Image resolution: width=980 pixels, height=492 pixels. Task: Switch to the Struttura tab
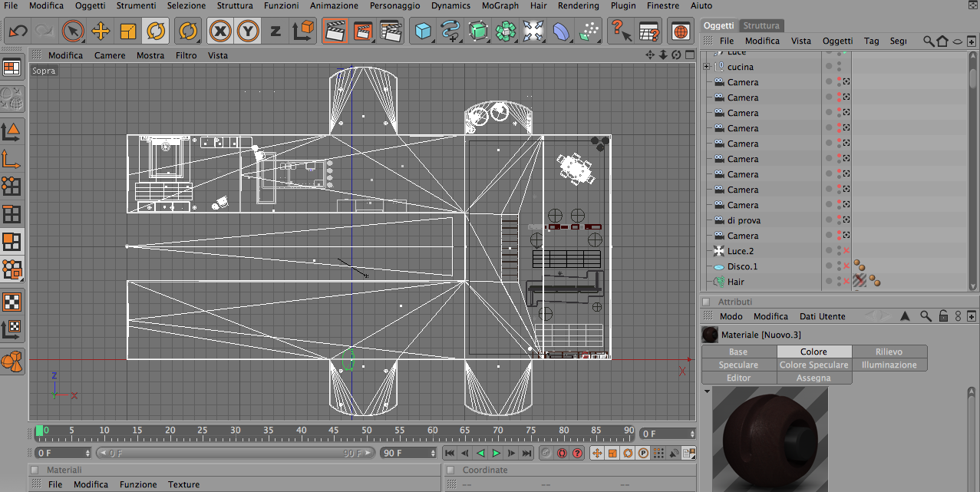pos(761,25)
